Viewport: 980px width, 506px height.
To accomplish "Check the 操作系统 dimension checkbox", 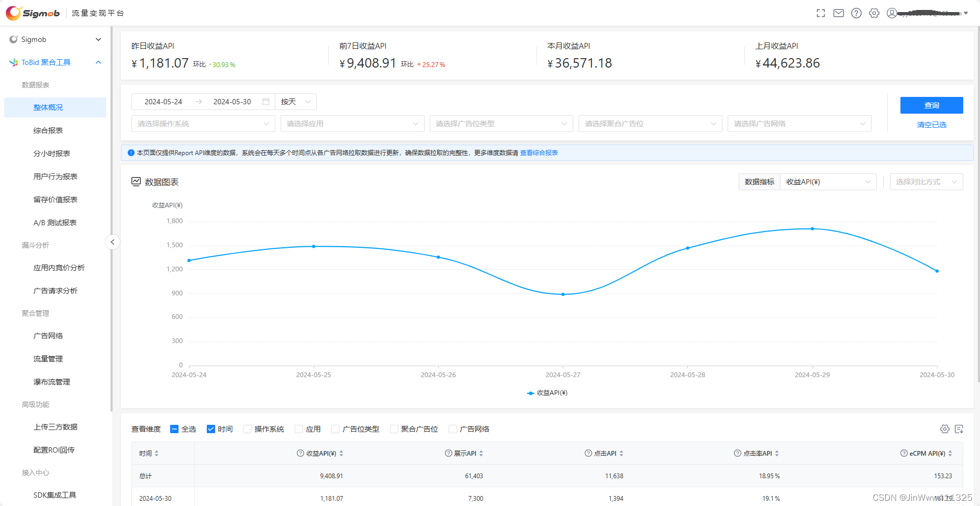I will tap(248, 429).
